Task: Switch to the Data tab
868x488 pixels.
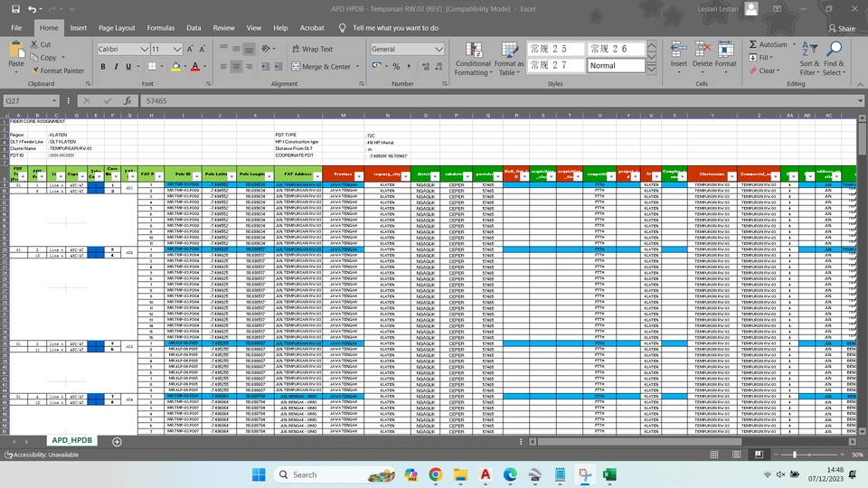Action: pyautogui.click(x=193, y=28)
